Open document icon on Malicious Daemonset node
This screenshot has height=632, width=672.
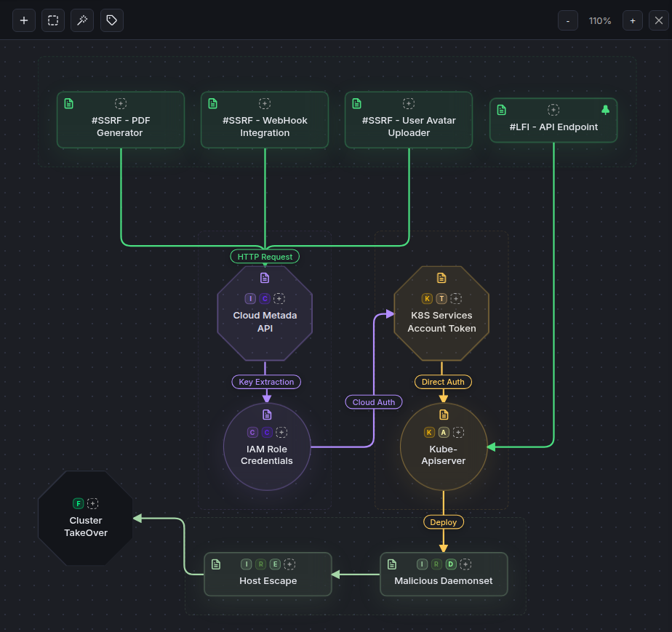[x=392, y=564]
